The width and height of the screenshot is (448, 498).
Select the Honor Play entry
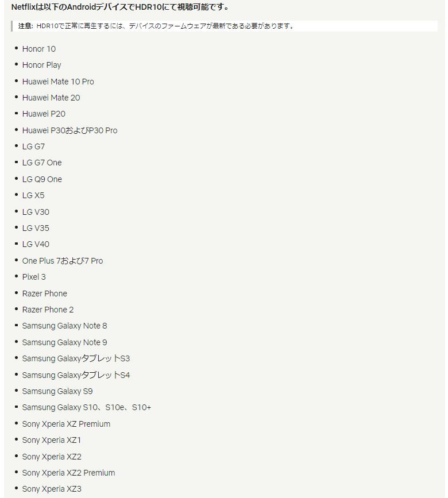41,65
